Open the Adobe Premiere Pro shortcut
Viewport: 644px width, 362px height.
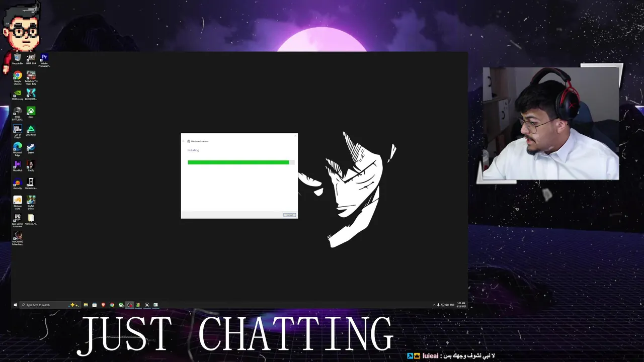click(x=44, y=60)
